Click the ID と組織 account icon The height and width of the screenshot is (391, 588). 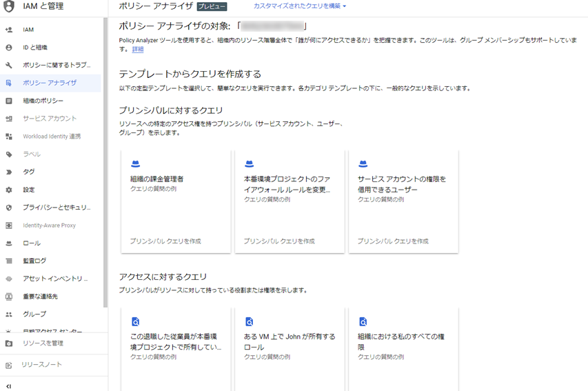(x=9, y=48)
